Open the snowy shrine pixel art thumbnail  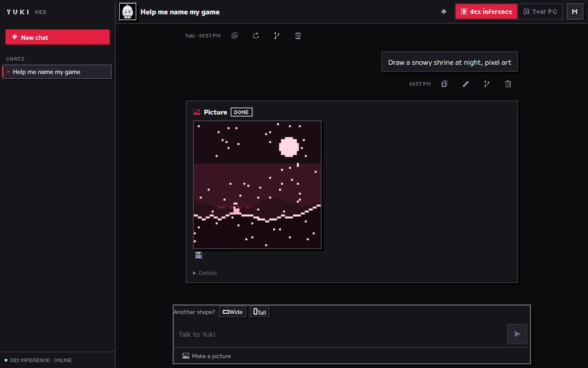click(x=257, y=185)
